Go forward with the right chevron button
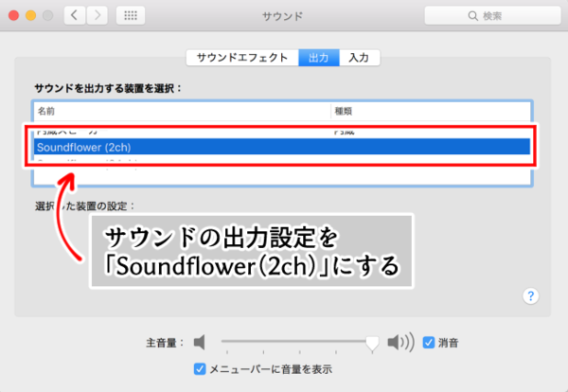568x392 pixels. click(98, 15)
